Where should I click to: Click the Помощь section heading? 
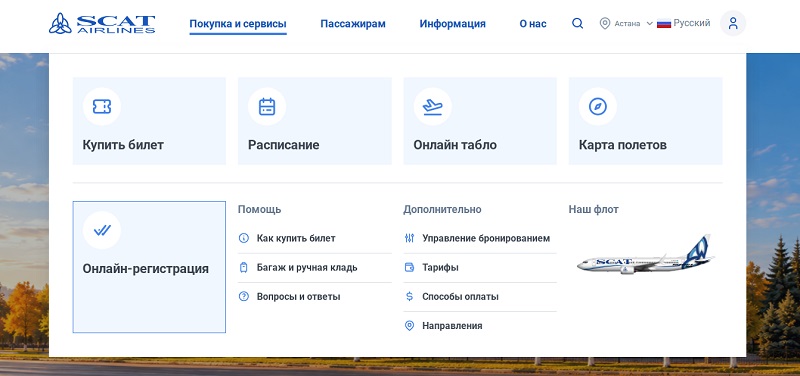259,209
